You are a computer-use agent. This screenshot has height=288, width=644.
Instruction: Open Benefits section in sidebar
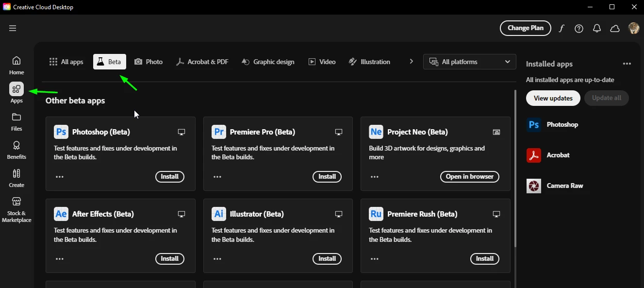[x=17, y=150]
